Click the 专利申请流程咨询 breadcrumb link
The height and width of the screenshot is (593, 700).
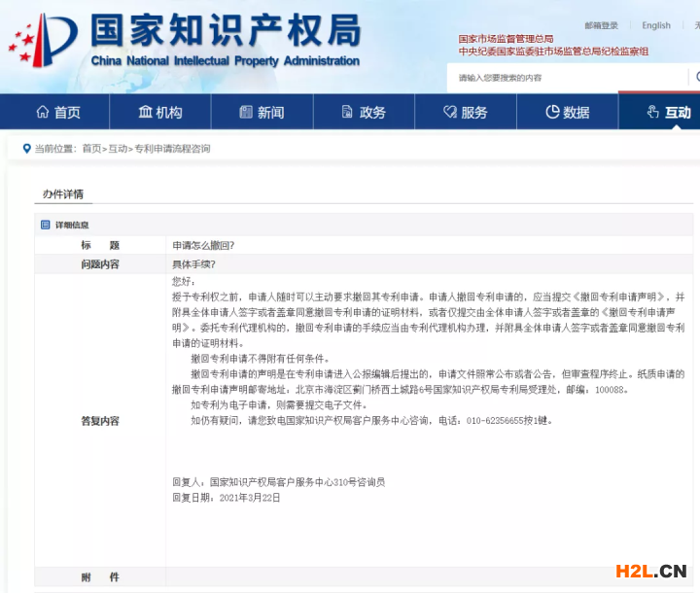click(172, 149)
